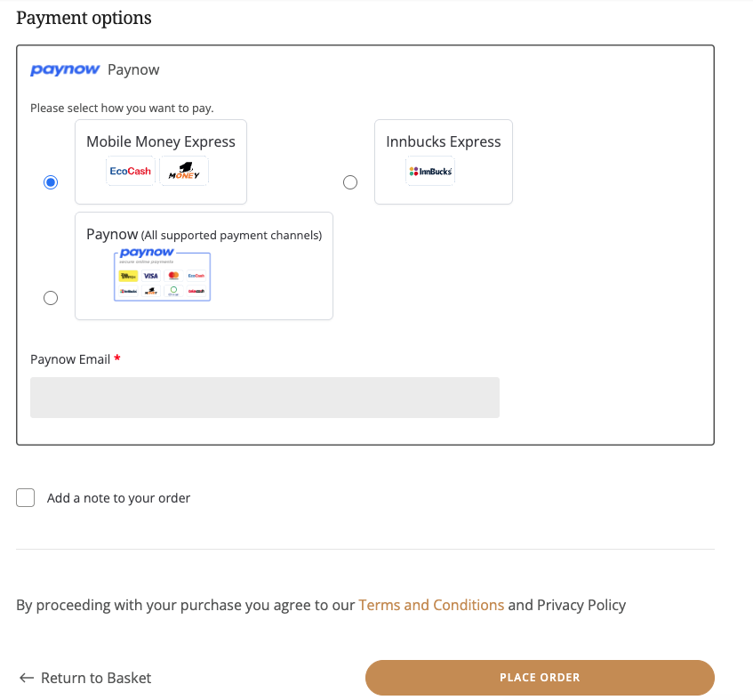Choose Paynow all supported channels radio button
This screenshot has height=700, width=753.
(51, 298)
